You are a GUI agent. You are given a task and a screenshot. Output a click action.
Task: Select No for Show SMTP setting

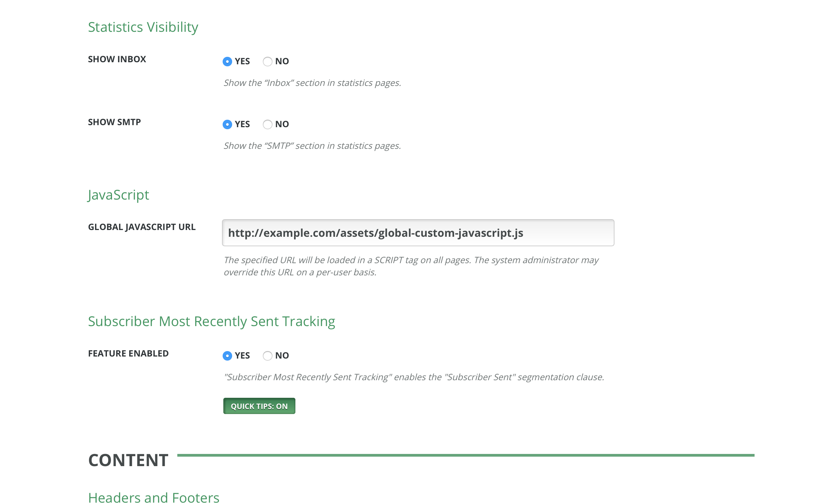(x=268, y=124)
